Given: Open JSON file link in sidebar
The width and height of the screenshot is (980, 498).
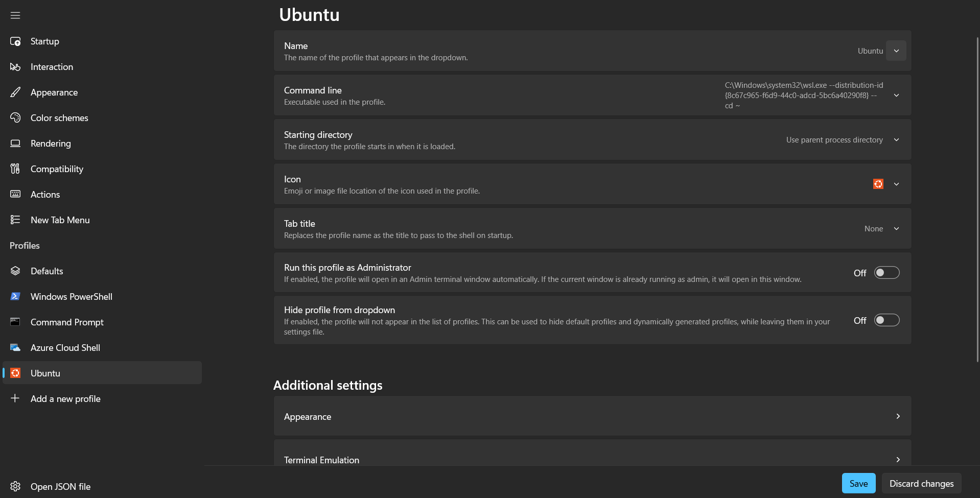Looking at the screenshot, I should coord(102,486).
